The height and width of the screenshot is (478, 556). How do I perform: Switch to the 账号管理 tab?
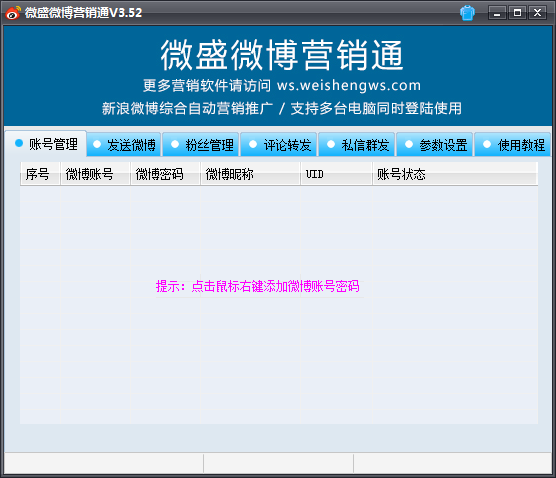46,144
